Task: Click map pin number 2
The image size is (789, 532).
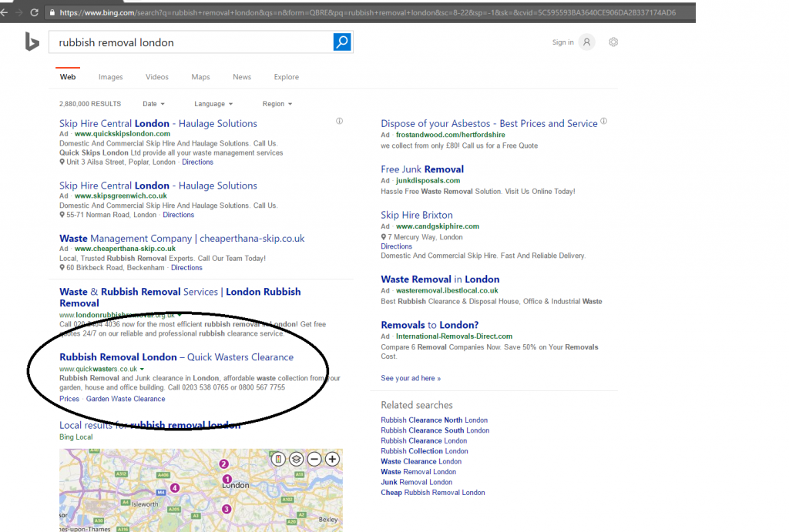Action: [224, 463]
